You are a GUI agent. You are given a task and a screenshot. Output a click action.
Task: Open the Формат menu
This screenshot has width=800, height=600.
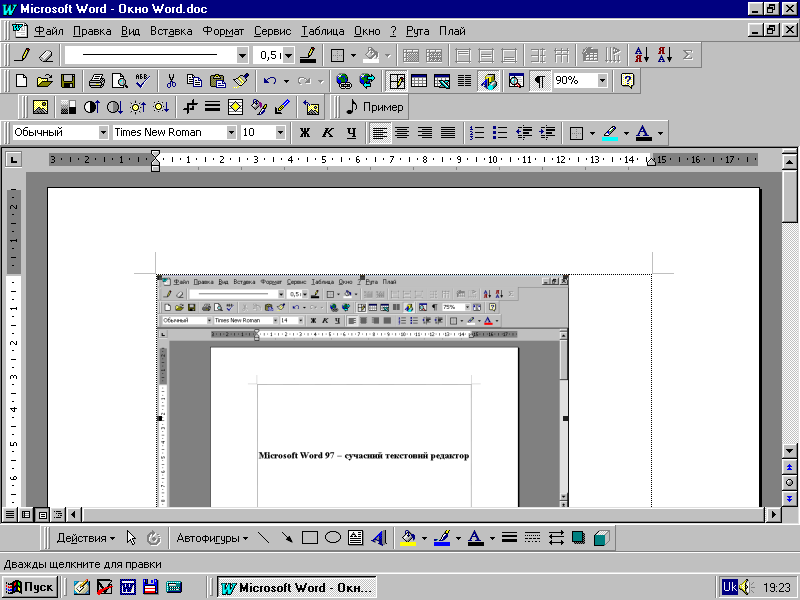point(223,31)
